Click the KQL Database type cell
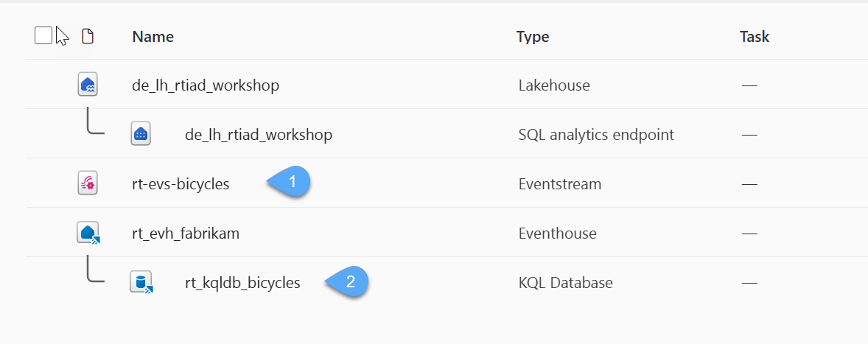868x344 pixels. (565, 282)
